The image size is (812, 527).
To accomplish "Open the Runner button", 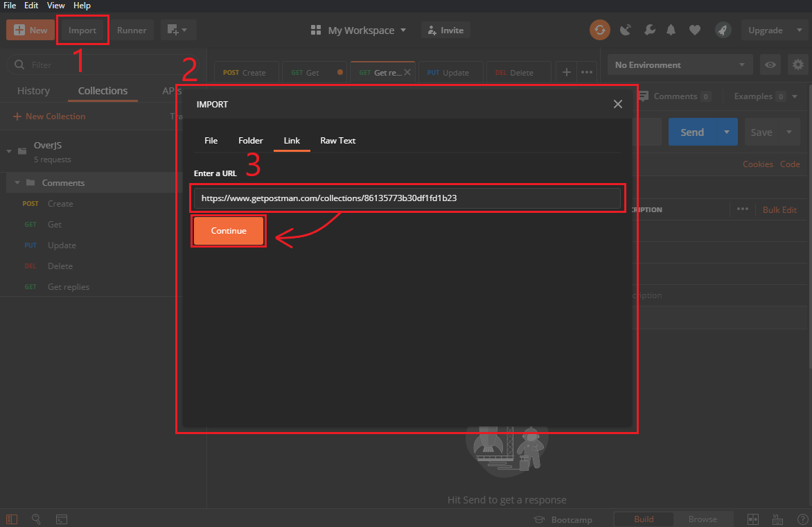I will click(132, 30).
